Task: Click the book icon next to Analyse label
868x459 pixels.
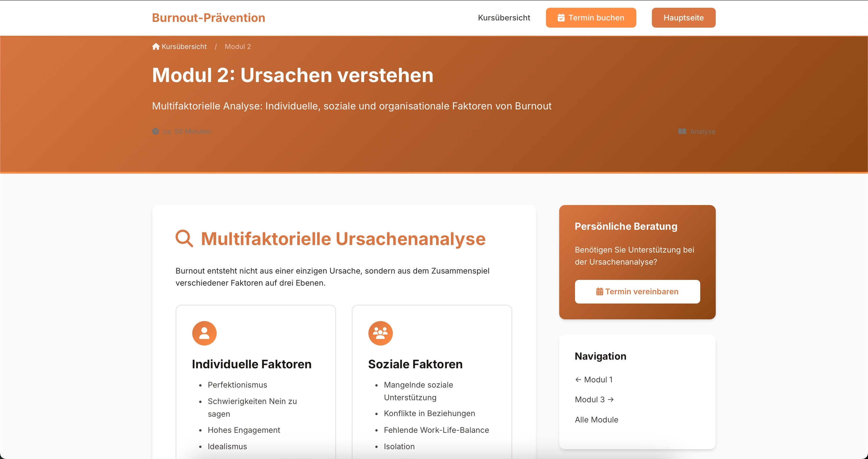Action: click(x=681, y=132)
